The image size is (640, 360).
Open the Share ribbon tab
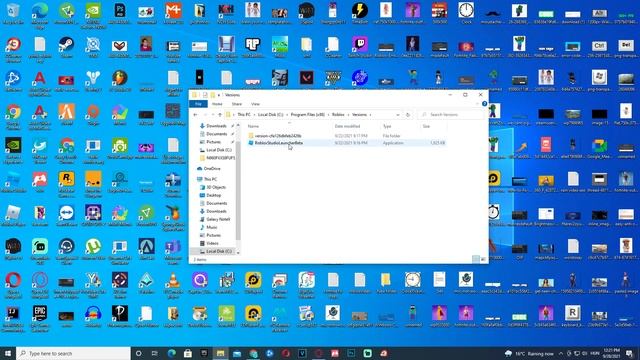237,104
